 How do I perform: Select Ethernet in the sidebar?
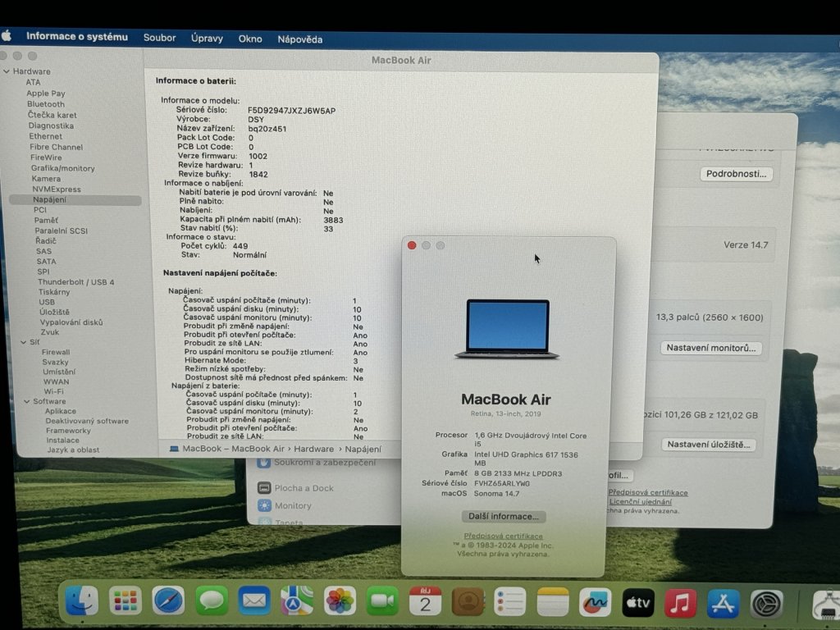tap(46, 136)
